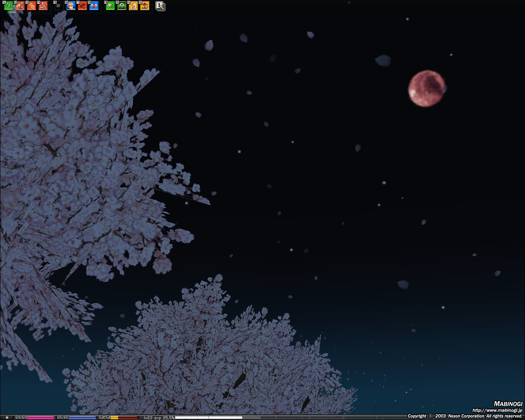Activate the F8 winged heart skill

coord(94,6)
